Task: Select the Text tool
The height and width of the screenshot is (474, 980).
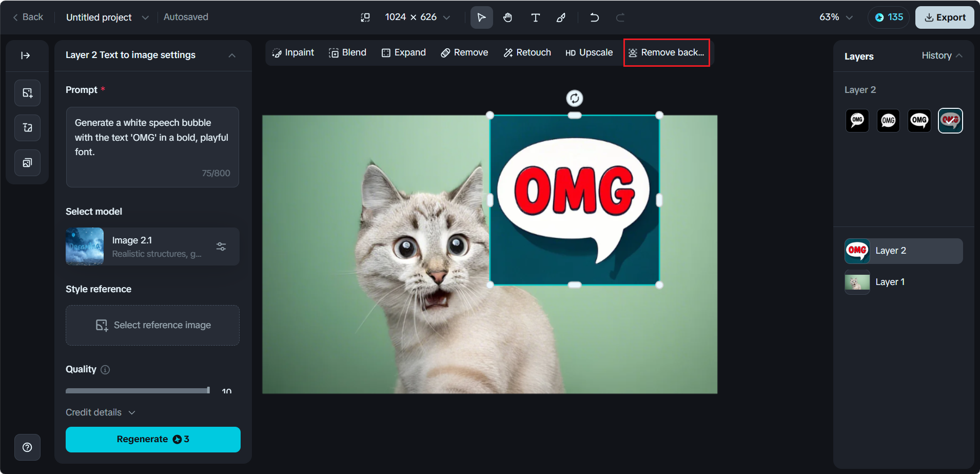Action: coord(535,17)
